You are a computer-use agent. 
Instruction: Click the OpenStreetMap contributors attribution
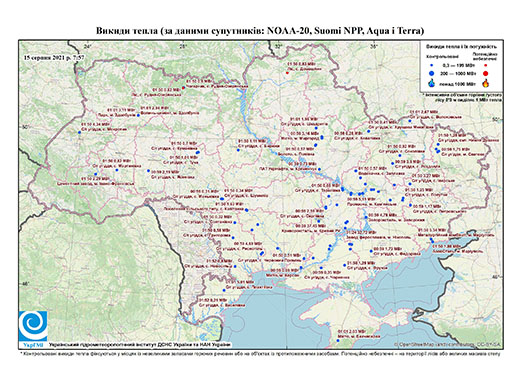click(447, 344)
